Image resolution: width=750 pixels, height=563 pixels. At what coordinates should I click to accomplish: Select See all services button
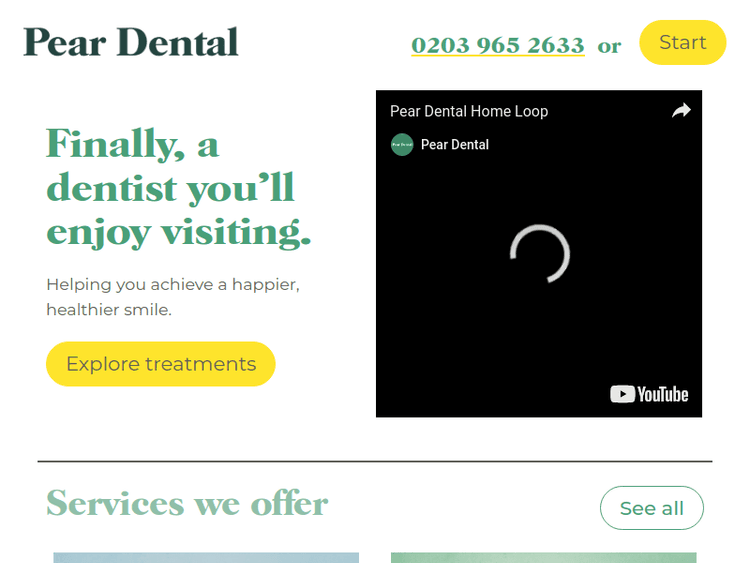pyautogui.click(x=651, y=508)
